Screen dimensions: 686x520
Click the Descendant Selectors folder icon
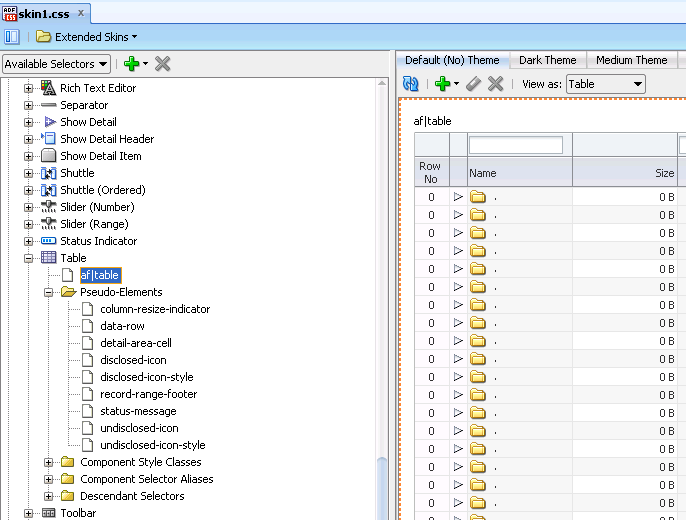coord(67,496)
